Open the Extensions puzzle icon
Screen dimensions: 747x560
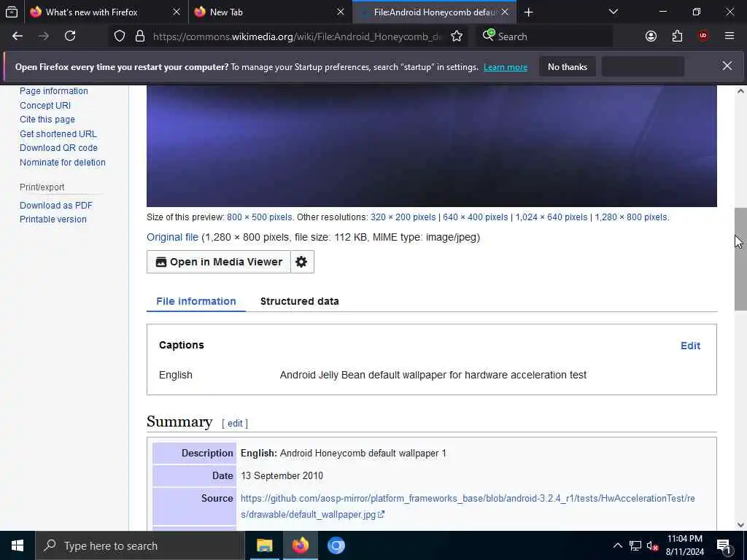[677, 36]
